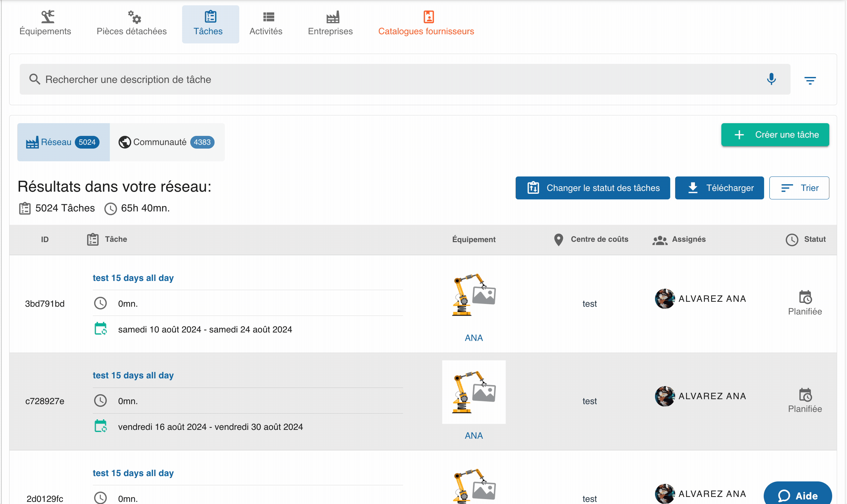Click the Planifiée status icon for 3bd791bd
The height and width of the screenshot is (504, 847).
[x=805, y=297]
